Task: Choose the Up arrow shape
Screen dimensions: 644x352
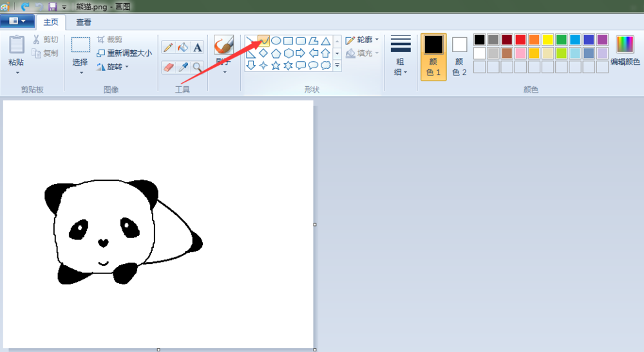Action: [326, 53]
